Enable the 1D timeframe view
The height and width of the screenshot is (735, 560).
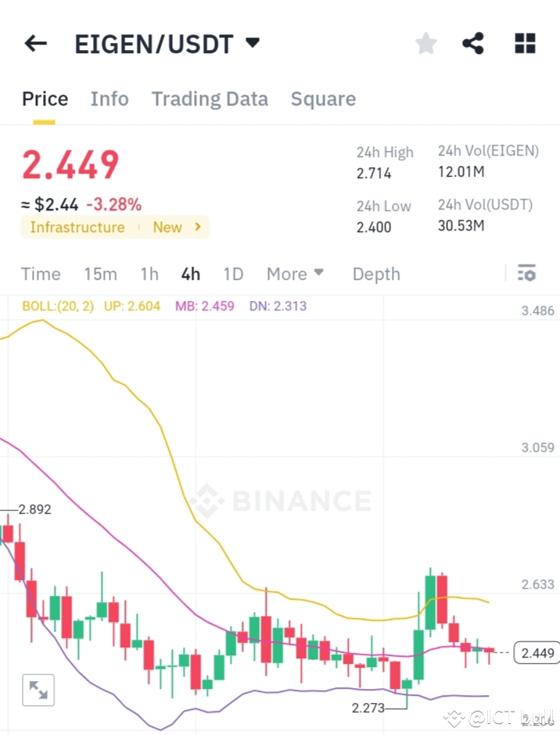pos(233,274)
